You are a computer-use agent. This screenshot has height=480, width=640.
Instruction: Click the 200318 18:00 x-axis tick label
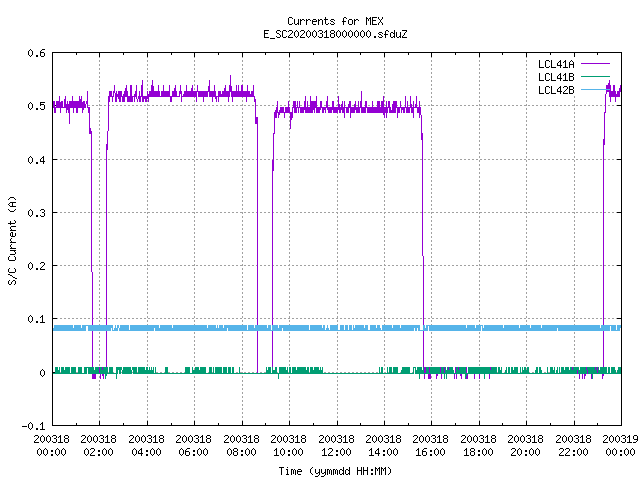point(478,446)
